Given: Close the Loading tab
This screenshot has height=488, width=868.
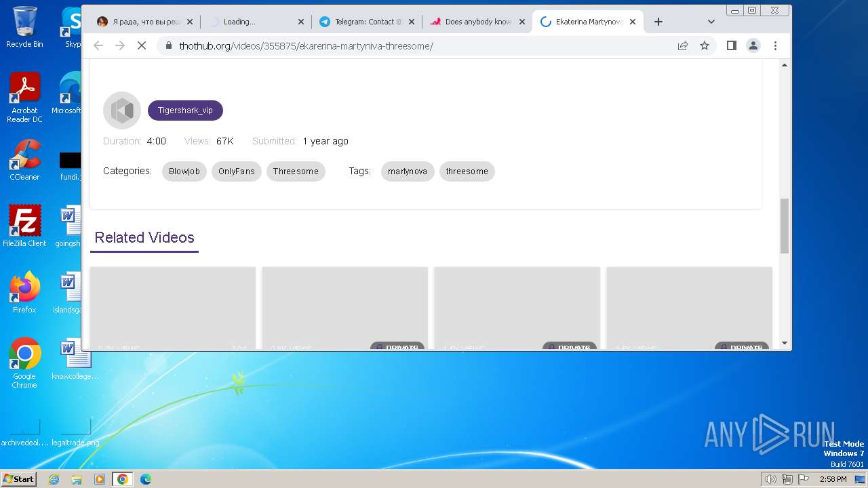Looking at the screenshot, I should (x=301, y=22).
